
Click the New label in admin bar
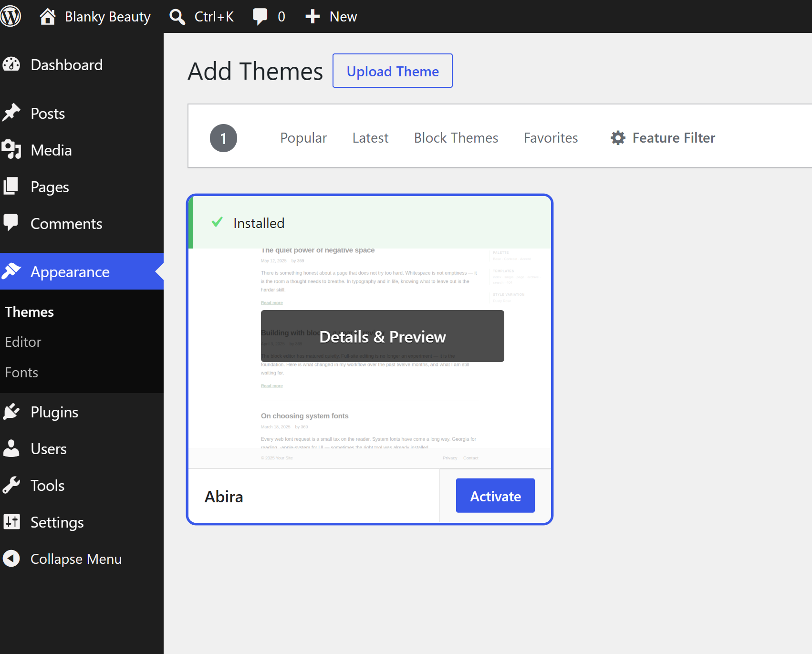[x=344, y=17]
